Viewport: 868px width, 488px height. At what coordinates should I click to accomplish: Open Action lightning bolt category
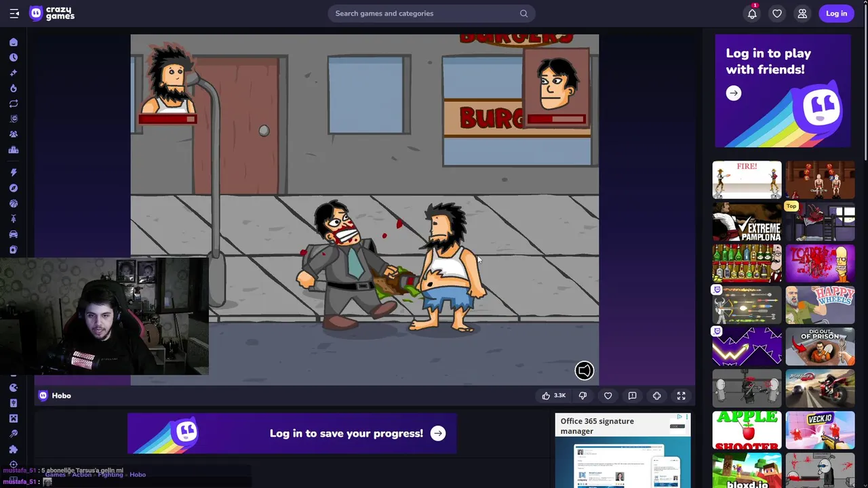coord(14,173)
